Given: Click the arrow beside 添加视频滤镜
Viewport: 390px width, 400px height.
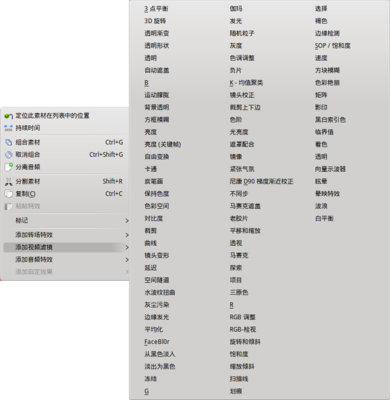Looking at the screenshot, I should coord(127,247).
